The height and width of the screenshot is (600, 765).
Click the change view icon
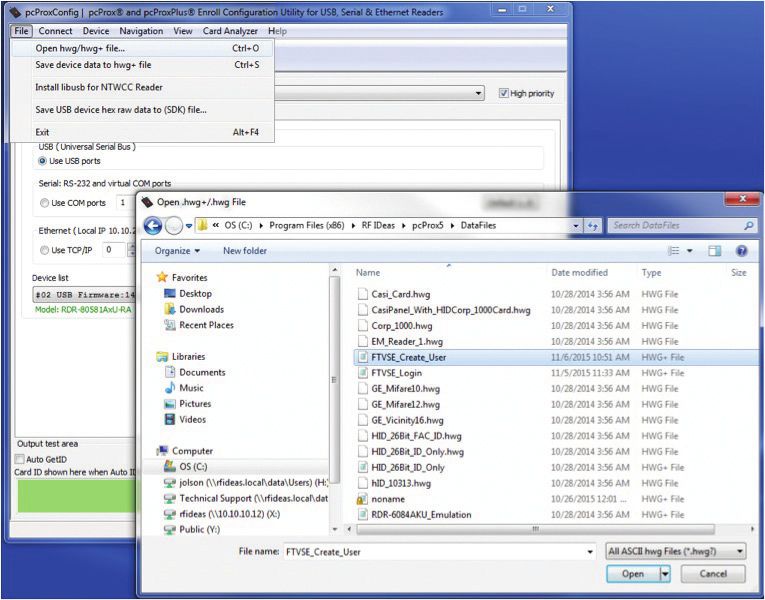click(673, 251)
